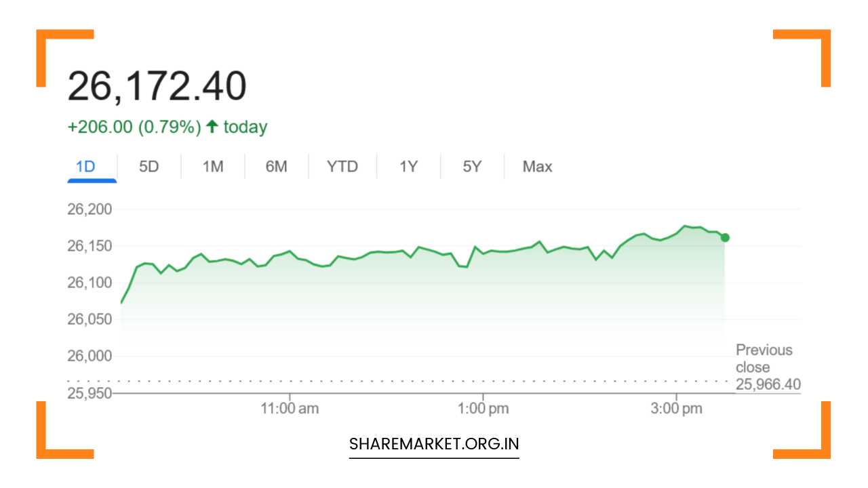Switch to the 1Y range tab
Screen dimensions: 868x488
tap(408, 167)
